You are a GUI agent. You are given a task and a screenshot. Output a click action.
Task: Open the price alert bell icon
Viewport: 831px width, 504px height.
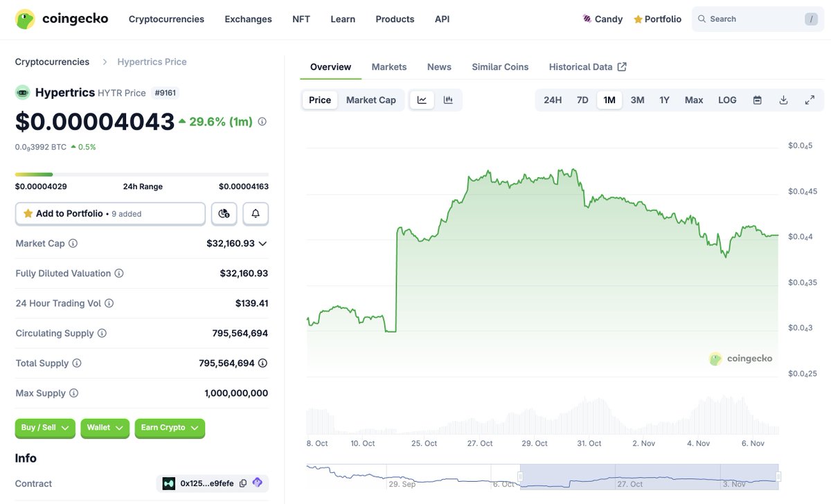pos(256,214)
